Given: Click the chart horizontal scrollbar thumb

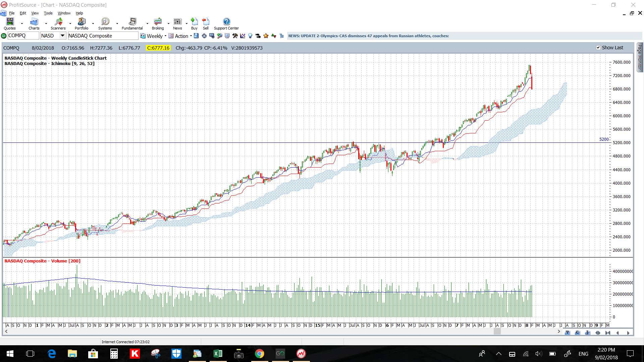Looking at the screenshot, I should (497, 331).
